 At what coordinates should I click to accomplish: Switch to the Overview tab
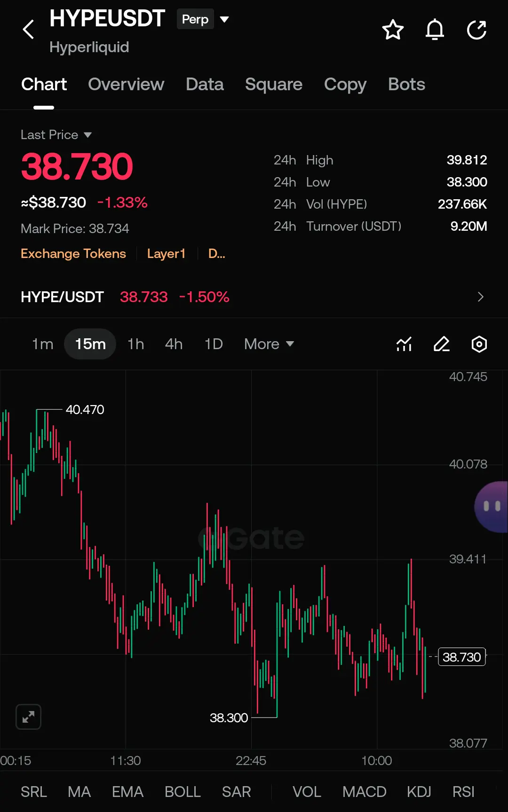pyautogui.click(x=126, y=84)
